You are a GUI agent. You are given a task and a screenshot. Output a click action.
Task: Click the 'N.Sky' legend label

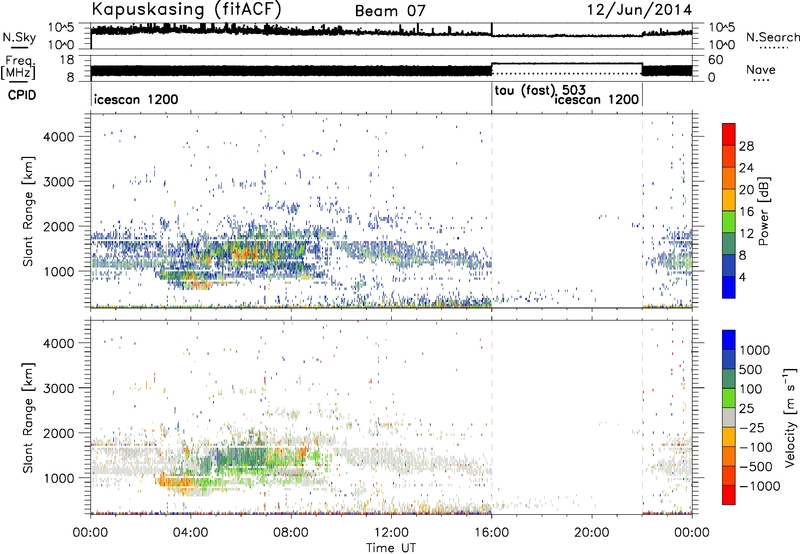point(19,37)
